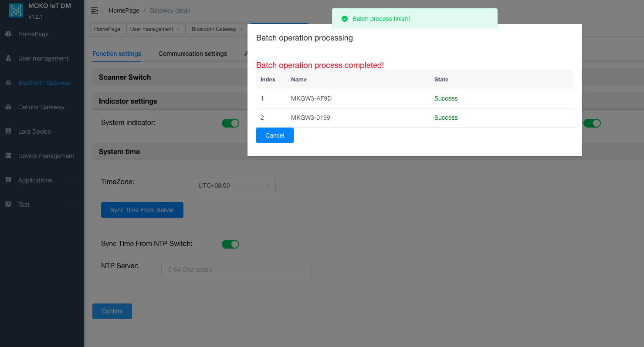644x347 pixels.
Task: Open Cellular Gateway via its sidebar icon
Action: pyautogui.click(x=8, y=107)
